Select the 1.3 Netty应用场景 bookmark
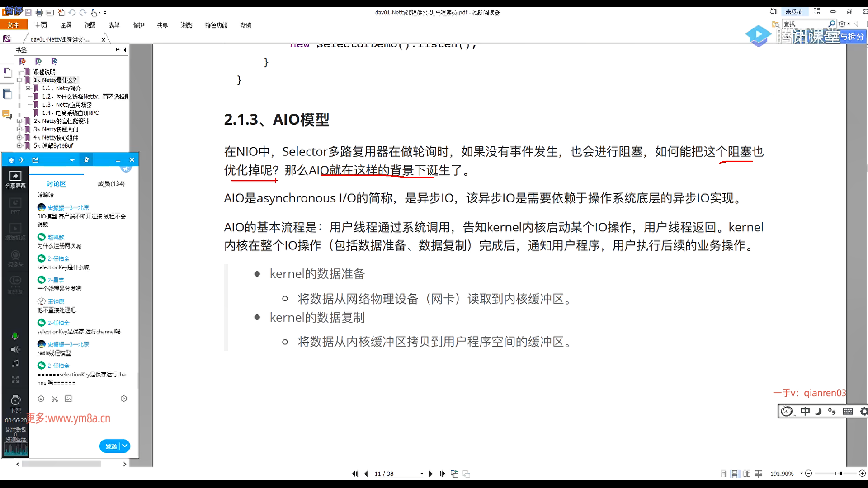The width and height of the screenshot is (868, 488). [67, 105]
